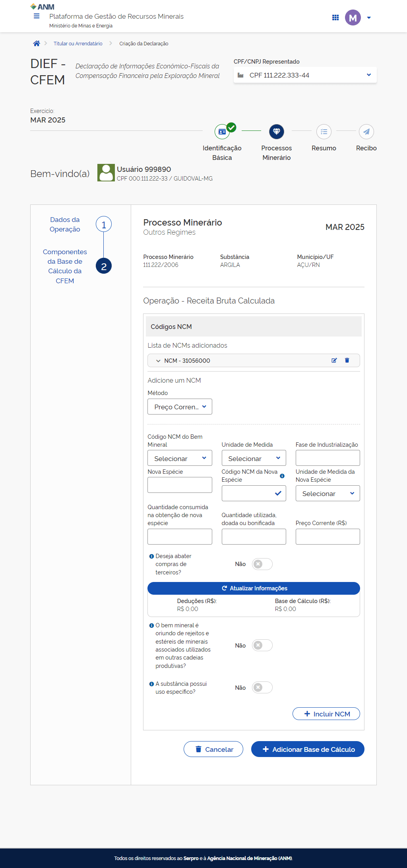407x868 pixels.
Task: Open the Método Preço Corrente dropdown
Action: pyautogui.click(x=180, y=407)
